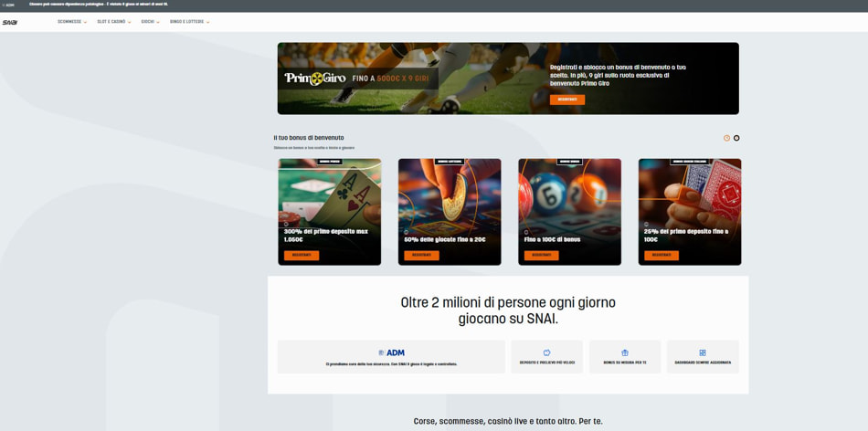The image size is (868, 431).
Task: Click Registrati on the 25% primo deposito card
Action: [x=662, y=255]
